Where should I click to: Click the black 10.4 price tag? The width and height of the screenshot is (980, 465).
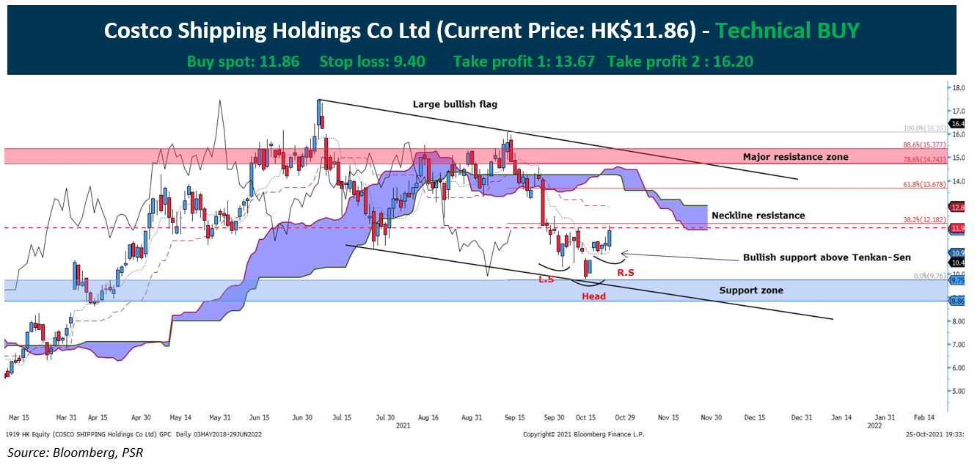[x=957, y=263]
